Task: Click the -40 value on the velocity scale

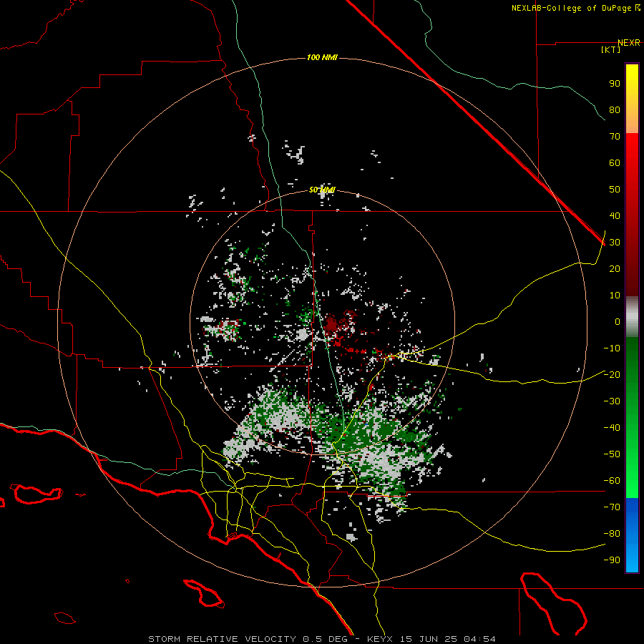Action: (612, 428)
